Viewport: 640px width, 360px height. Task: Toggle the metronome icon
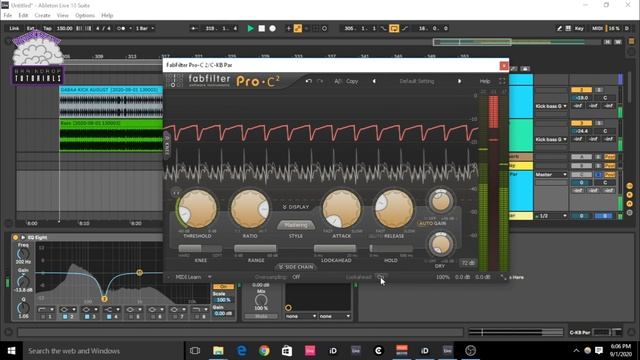tap(121, 28)
